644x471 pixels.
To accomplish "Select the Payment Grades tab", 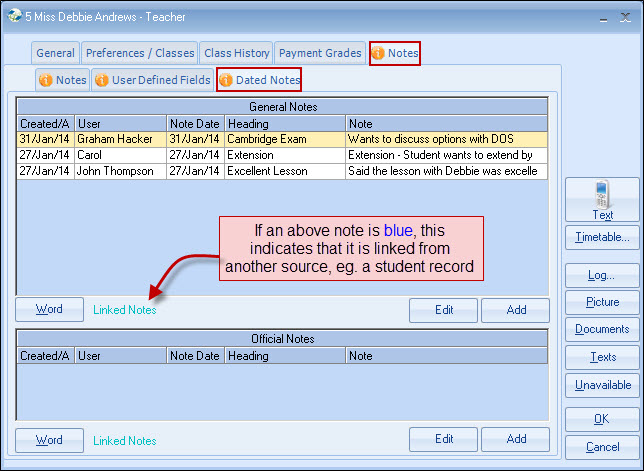I will pyautogui.click(x=320, y=53).
